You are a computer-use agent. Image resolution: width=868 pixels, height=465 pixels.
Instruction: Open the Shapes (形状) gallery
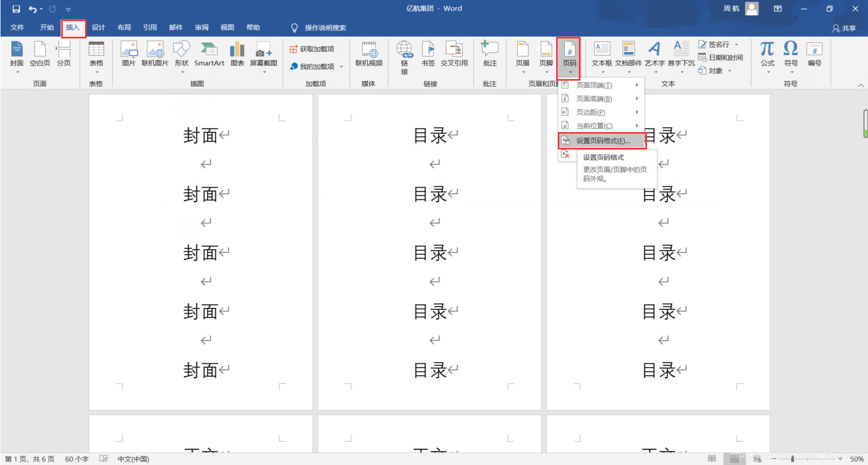click(x=181, y=56)
